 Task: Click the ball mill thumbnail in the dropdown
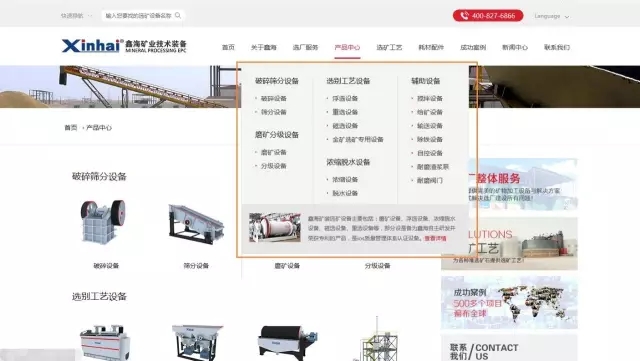tap(275, 227)
